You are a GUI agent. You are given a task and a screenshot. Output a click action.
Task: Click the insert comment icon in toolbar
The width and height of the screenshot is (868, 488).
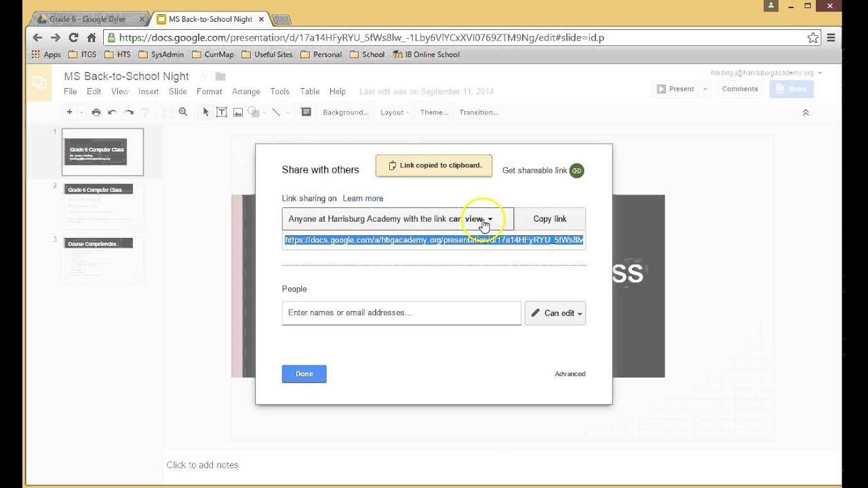(x=306, y=113)
